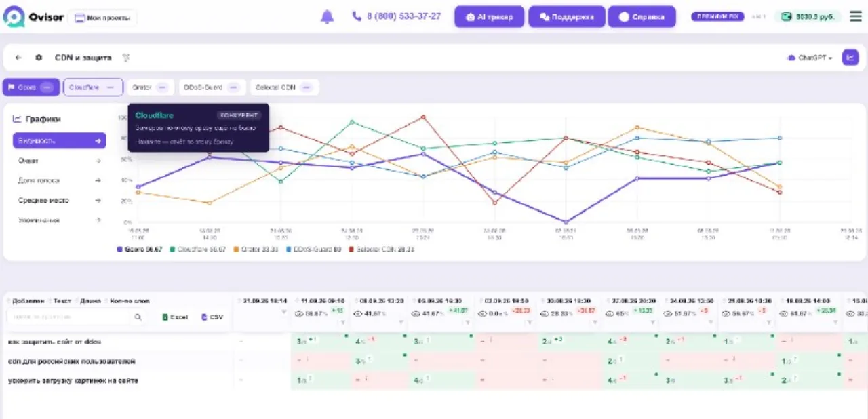The height and width of the screenshot is (419, 868).
Task: Export the table to CSV
Action: 212,317
